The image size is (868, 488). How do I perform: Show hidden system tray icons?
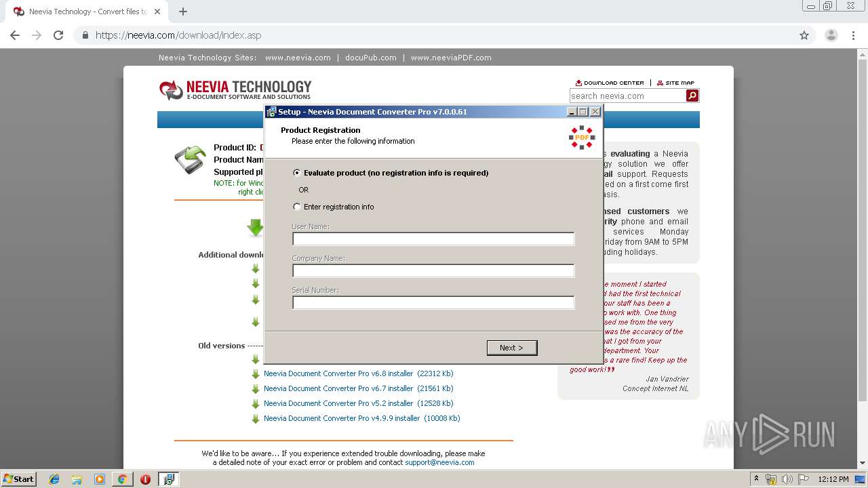(x=756, y=479)
